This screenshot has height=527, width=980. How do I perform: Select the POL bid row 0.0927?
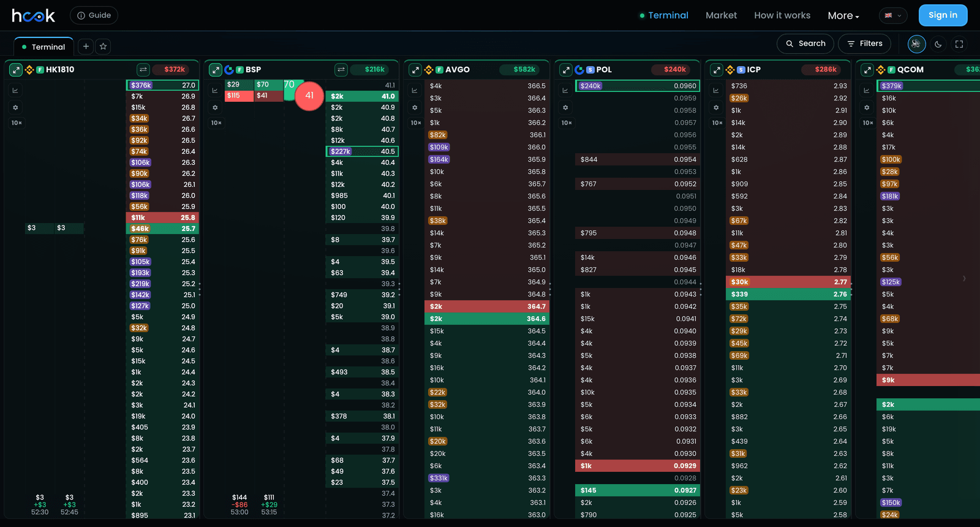pyautogui.click(x=638, y=490)
